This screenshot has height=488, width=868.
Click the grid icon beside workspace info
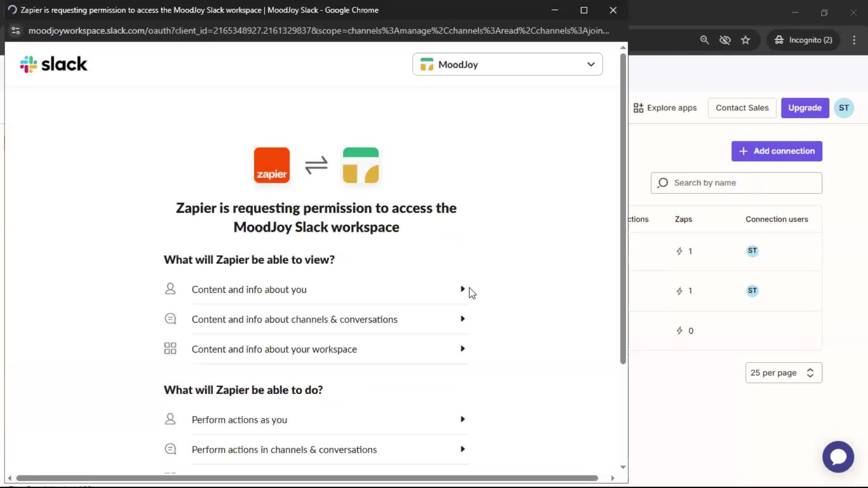click(170, 348)
